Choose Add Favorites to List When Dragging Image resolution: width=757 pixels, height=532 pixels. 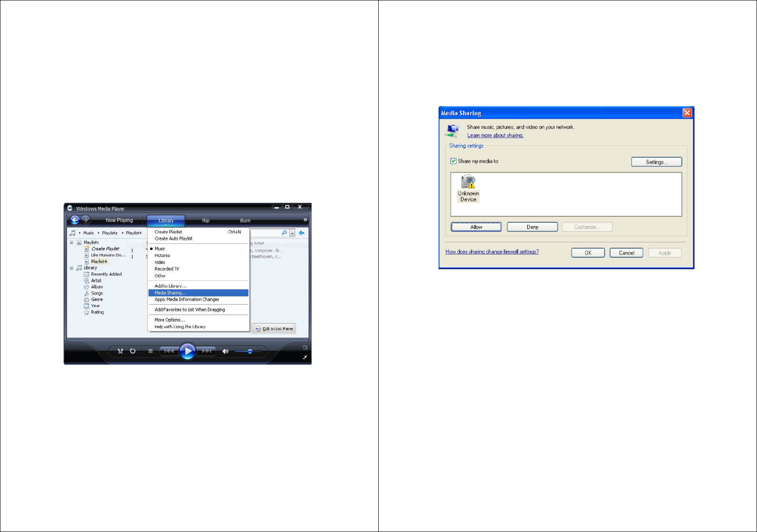[x=198, y=310]
